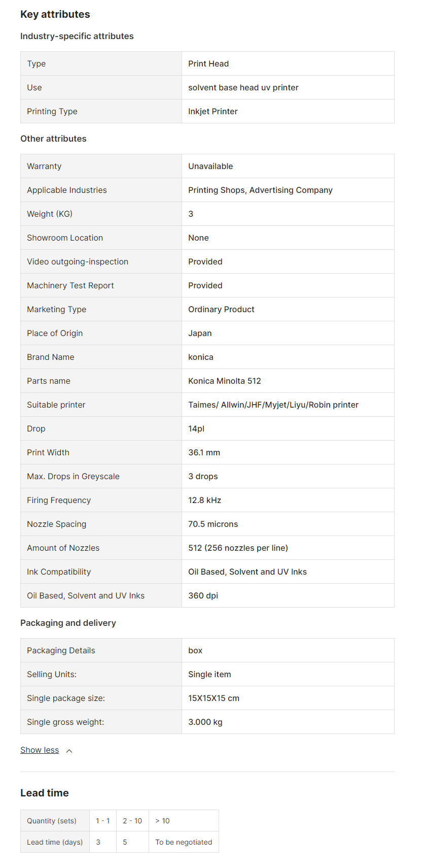Click the solvent base head uv printer value
This screenshot has height=868, width=421.
coord(243,87)
